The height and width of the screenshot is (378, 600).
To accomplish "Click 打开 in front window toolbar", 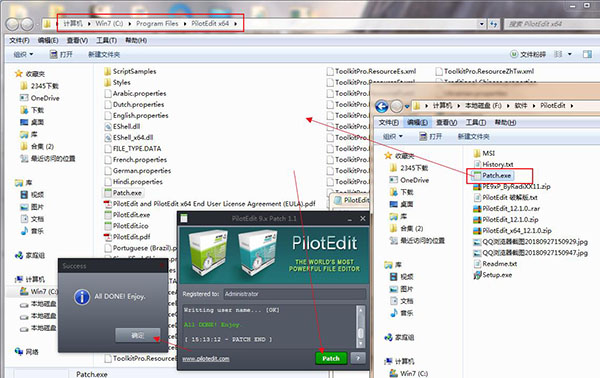I will click(430, 136).
